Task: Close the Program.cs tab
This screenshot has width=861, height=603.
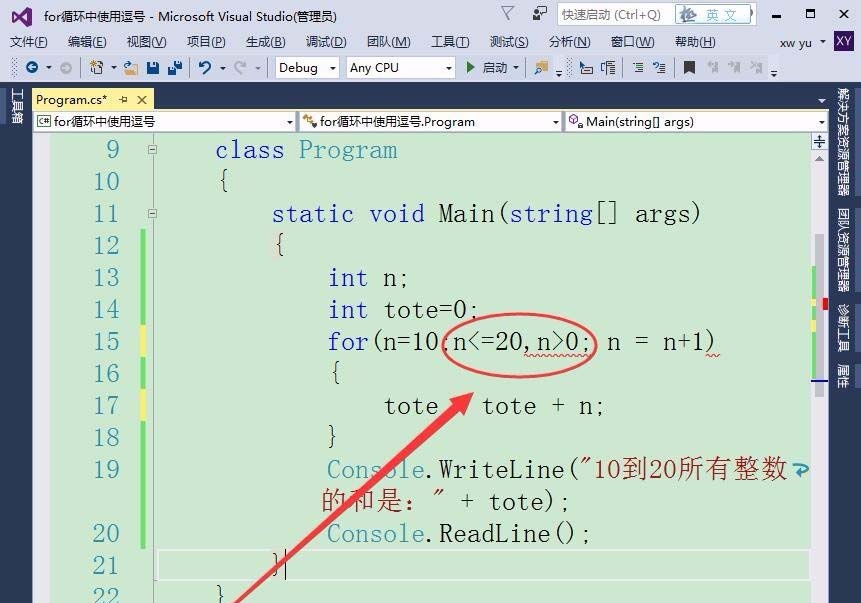Action: point(142,99)
